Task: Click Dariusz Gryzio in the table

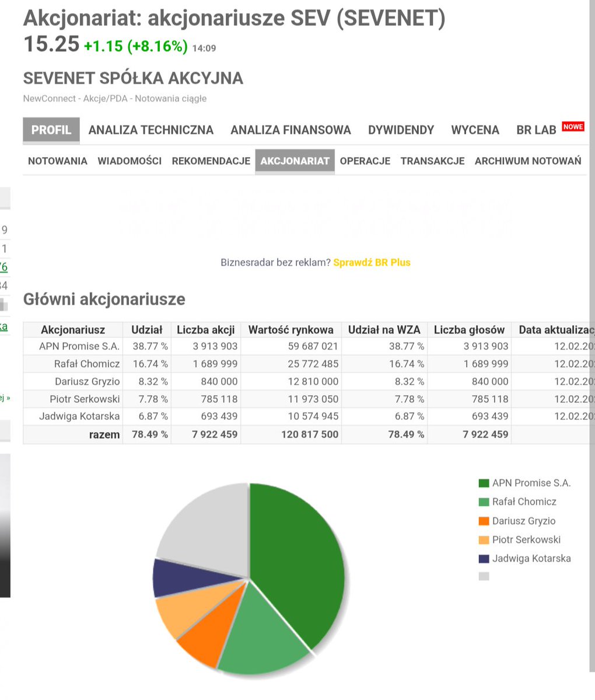Action: (x=87, y=381)
